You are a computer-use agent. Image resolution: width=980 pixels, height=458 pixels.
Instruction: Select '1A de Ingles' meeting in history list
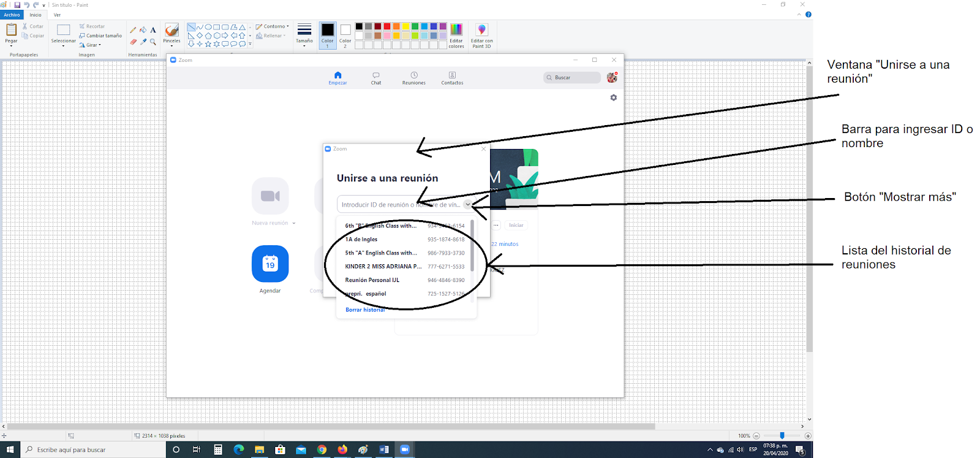(x=404, y=239)
